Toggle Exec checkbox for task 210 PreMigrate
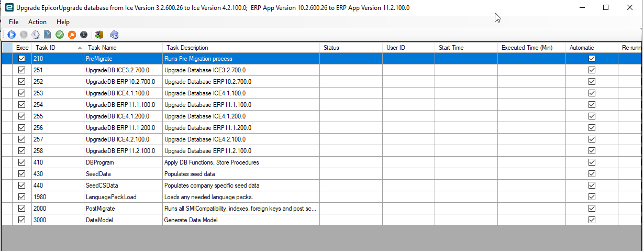644x251 pixels. 22,59
